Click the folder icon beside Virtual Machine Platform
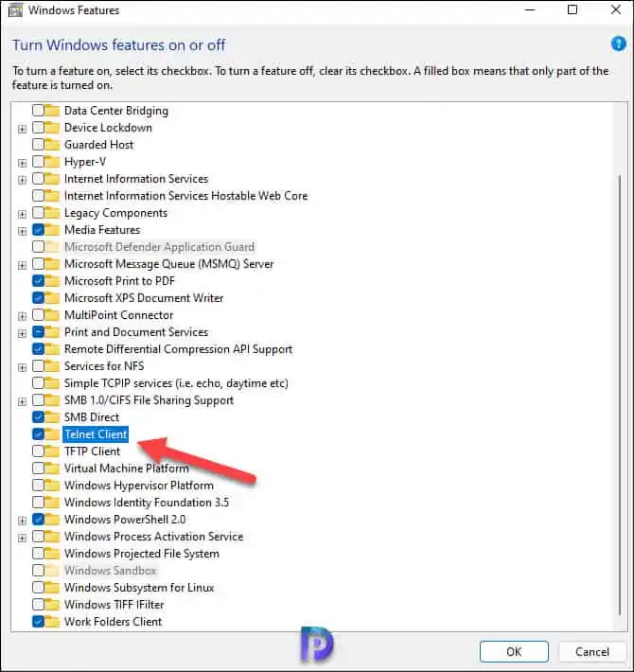634x672 pixels. point(52,469)
